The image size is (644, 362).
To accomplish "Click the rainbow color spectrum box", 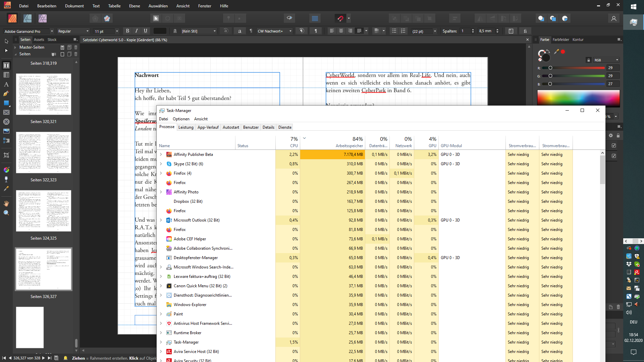I will (578, 98).
